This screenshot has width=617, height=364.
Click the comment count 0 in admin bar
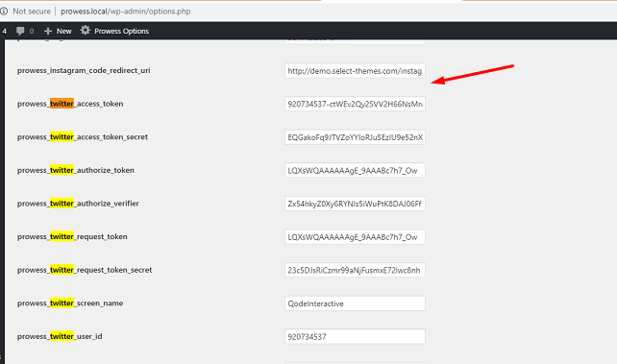pos(32,31)
